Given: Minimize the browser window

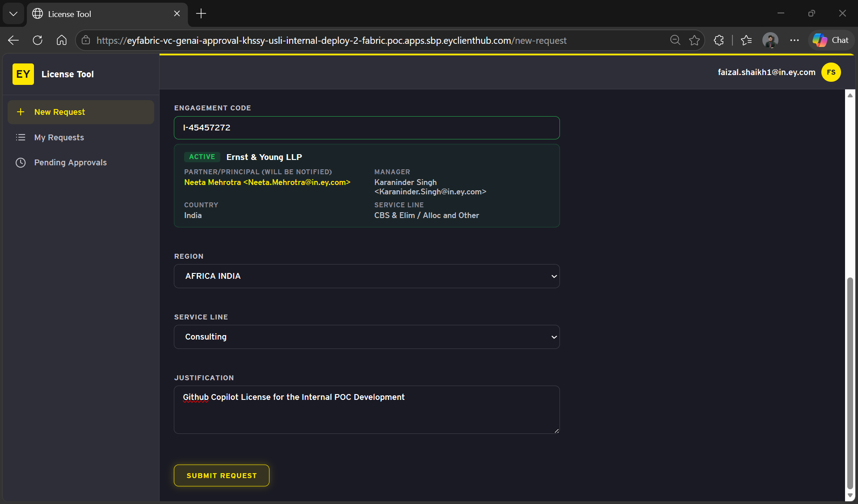Looking at the screenshot, I should pyautogui.click(x=781, y=13).
